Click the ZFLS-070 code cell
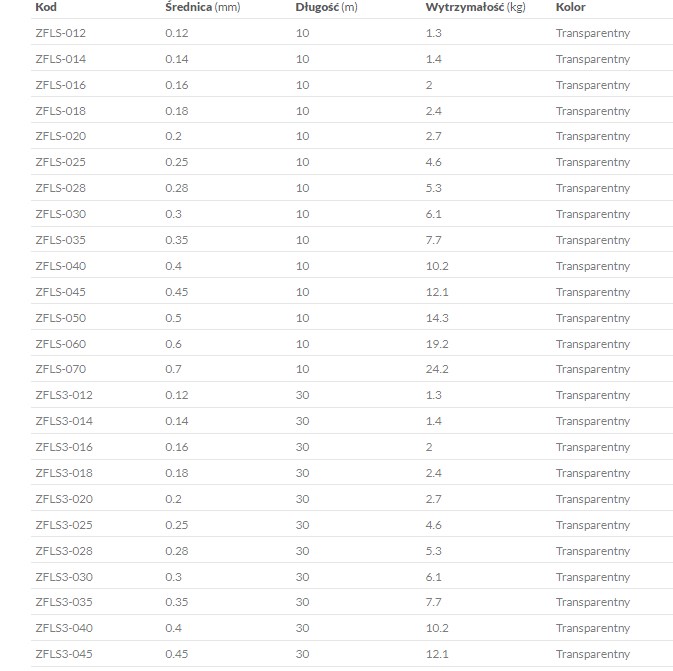This screenshot has height=671, width=673. pyautogui.click(x=60, y=369)
